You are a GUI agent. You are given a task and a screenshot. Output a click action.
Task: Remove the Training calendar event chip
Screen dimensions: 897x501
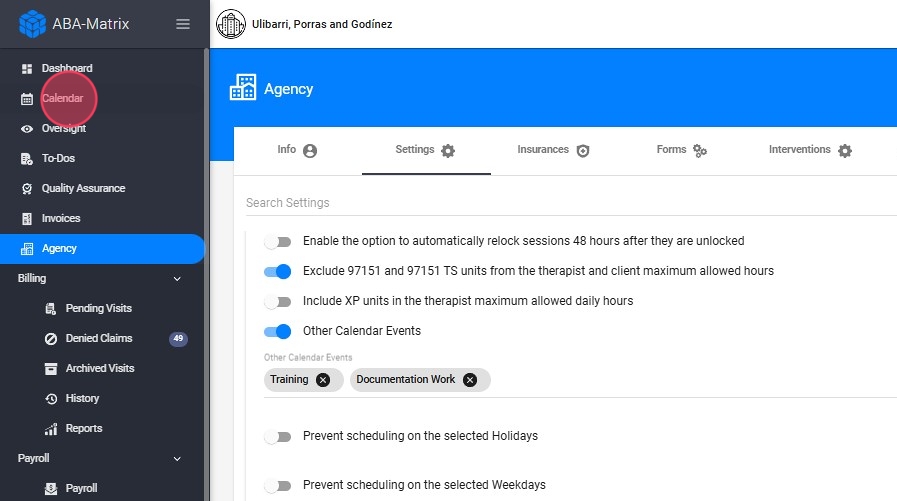[323, 380]
